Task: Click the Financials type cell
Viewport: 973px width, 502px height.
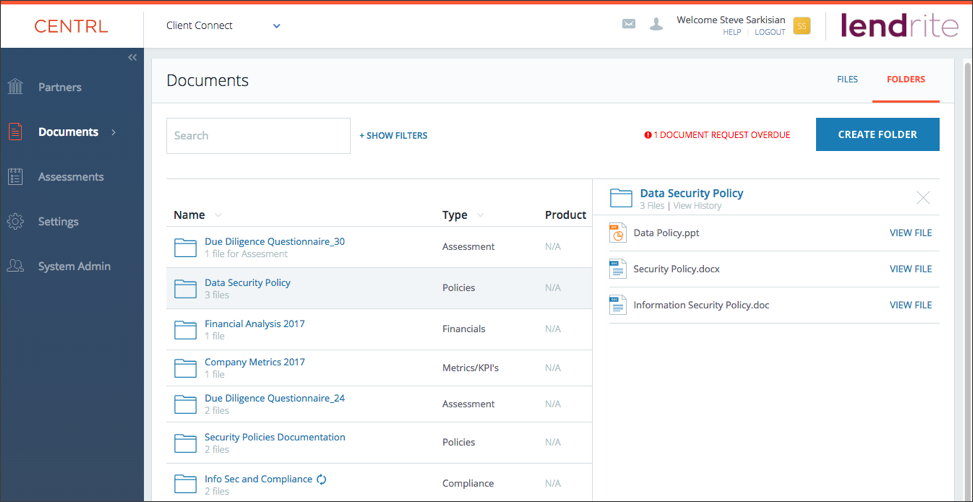Action: [x=464, y=329]
